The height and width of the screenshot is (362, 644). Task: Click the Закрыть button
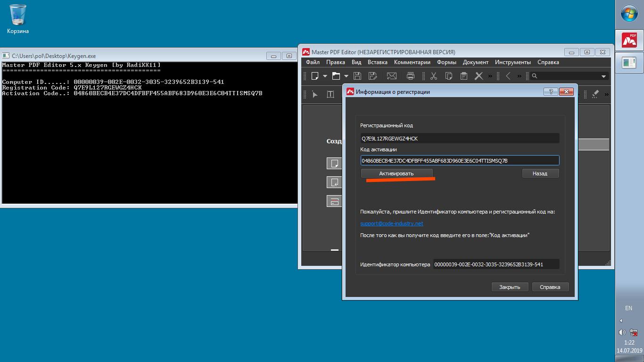pos(510,287)
